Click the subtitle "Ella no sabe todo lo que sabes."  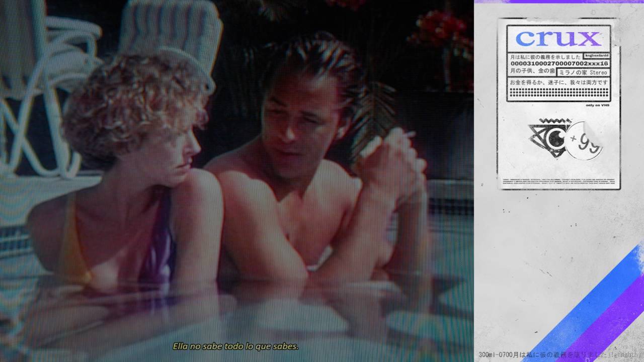(236, 346)
